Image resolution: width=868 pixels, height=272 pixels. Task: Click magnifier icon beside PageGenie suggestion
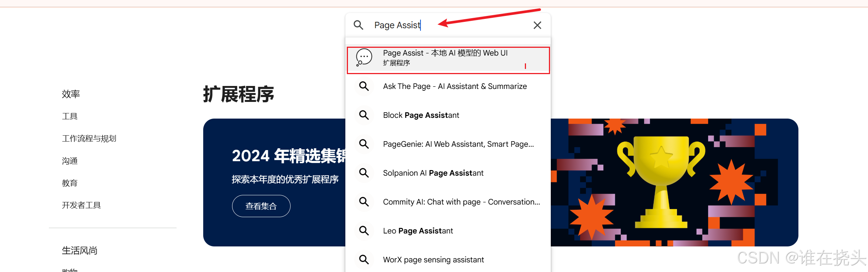pyautogui.click(x=364, y=144)
